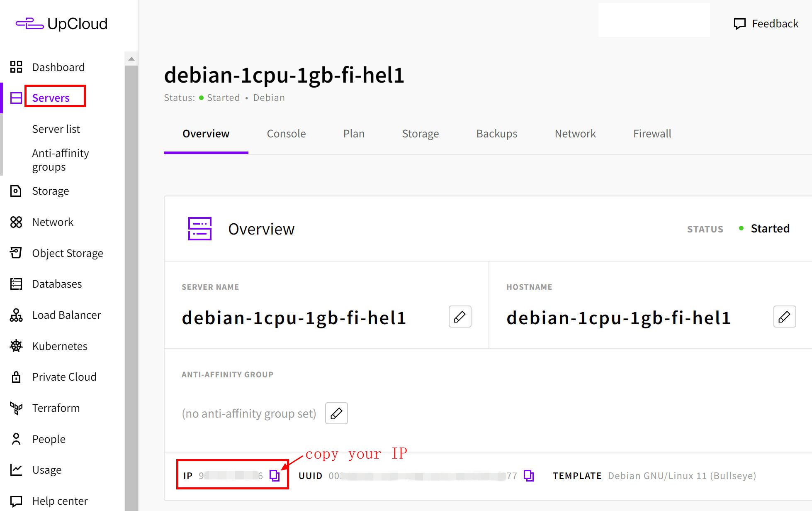812x511 pixels.
Task: Open the Servers section
Action: tap(51, 98)
